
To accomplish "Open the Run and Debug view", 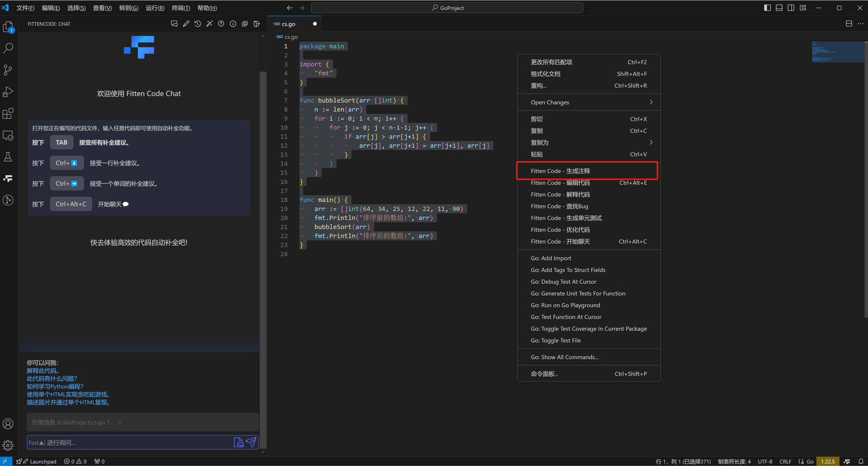I will tap(8, 92).
